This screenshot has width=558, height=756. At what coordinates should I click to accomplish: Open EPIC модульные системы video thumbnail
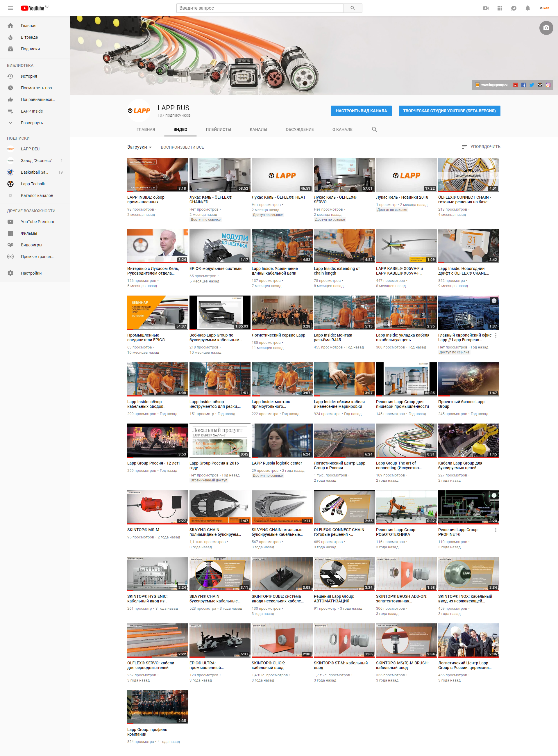click(220, 246)
